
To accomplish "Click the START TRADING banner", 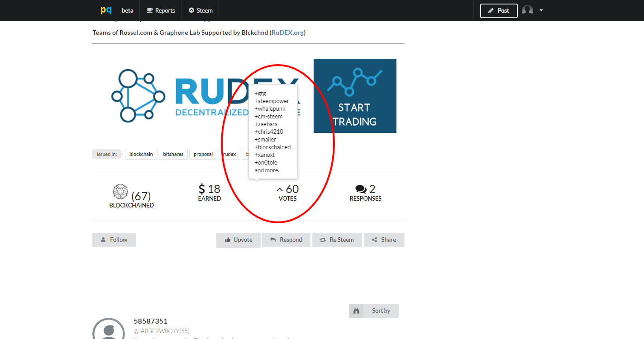I will pyautogui.click(x=355, y=96).
